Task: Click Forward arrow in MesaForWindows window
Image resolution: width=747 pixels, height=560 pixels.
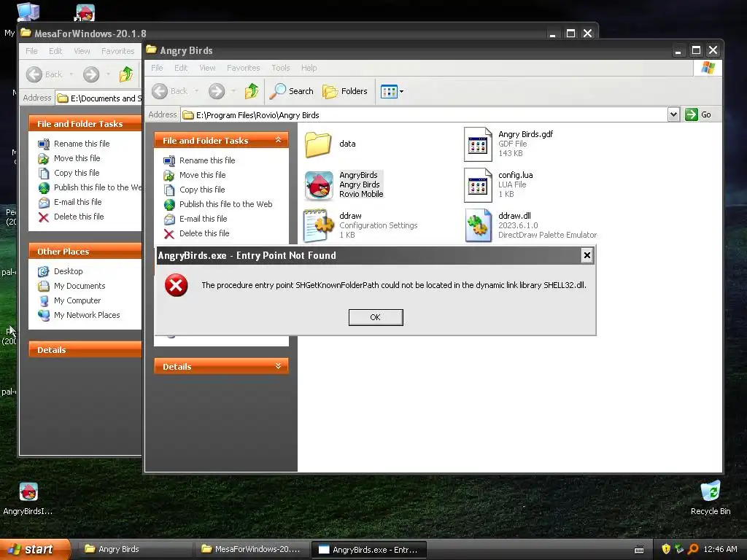Action: (x=91, y=74)
